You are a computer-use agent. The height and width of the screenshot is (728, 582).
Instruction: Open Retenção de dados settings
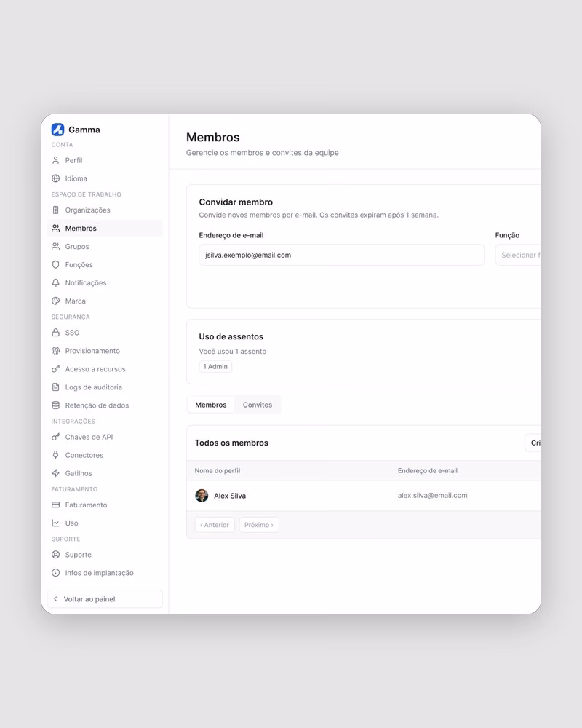105,405
